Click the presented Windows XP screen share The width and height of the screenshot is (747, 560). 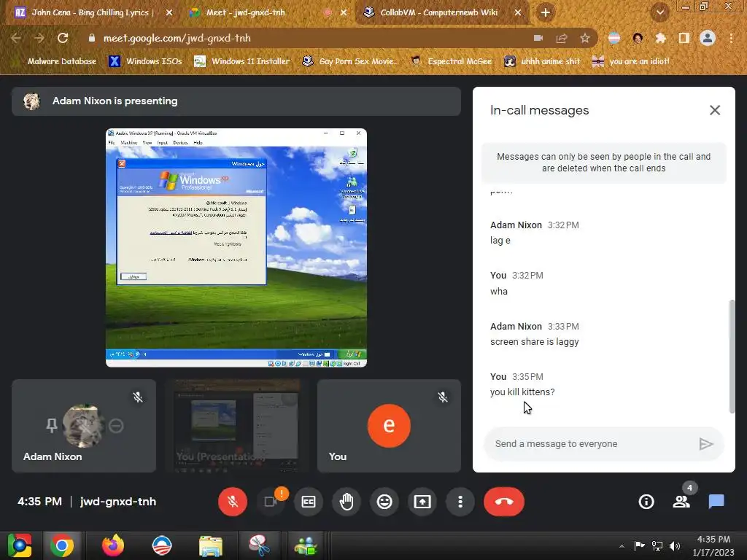pyautogui.click(x=236, y=248)
